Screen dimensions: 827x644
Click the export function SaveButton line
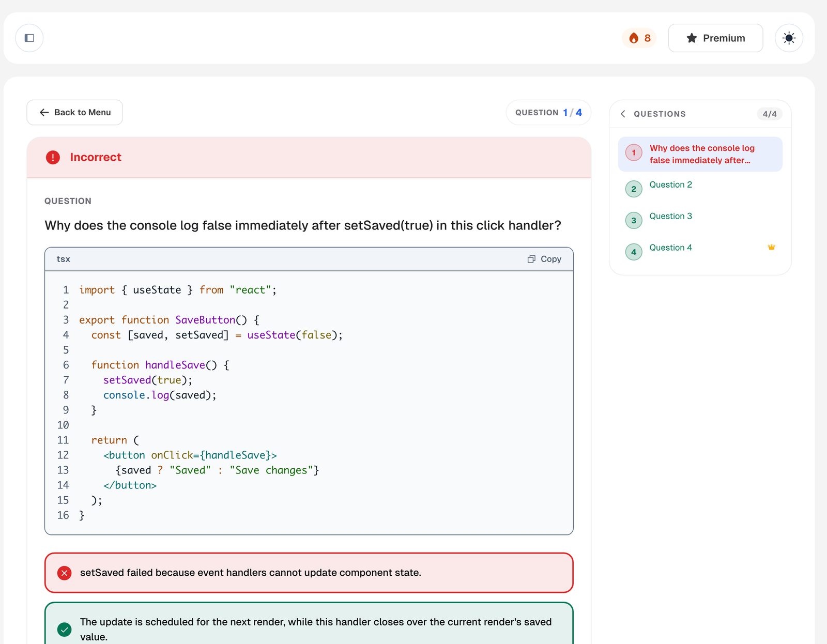pos(169,320)
